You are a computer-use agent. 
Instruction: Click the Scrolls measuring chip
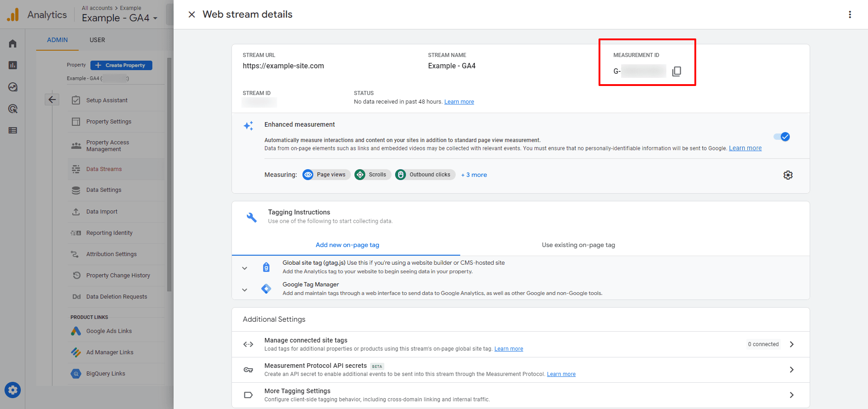[373, 175]
